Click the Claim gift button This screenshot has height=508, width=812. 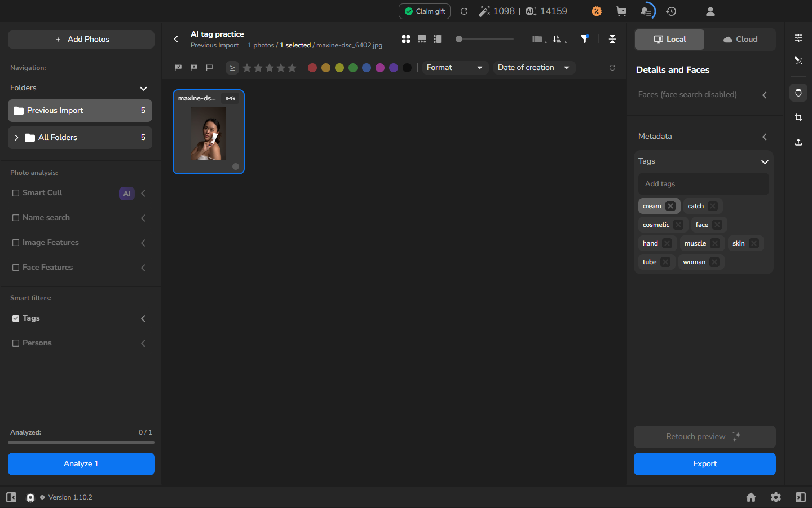(425, 11)
